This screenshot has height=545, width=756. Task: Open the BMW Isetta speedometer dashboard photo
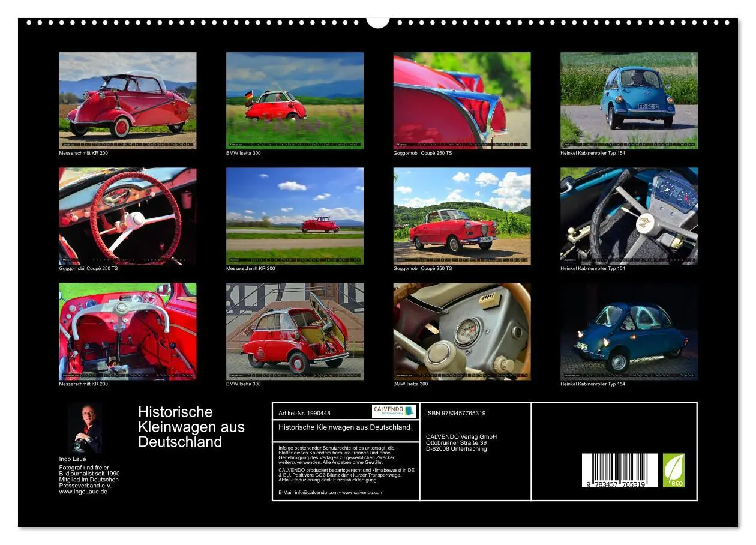point(462,331)
